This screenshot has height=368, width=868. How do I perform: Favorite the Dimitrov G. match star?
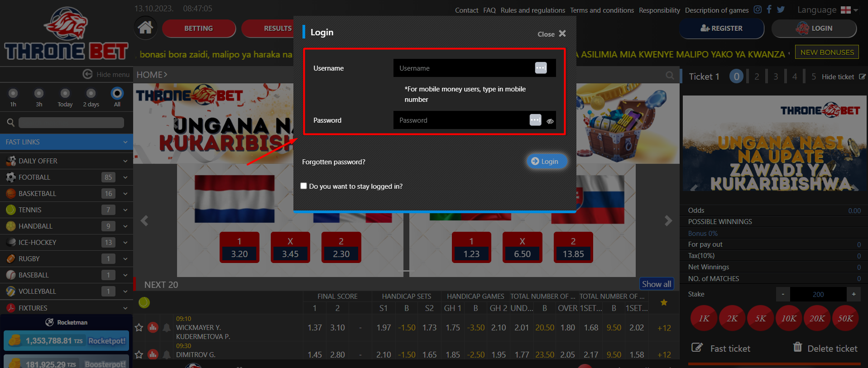[x=139, y=354]
